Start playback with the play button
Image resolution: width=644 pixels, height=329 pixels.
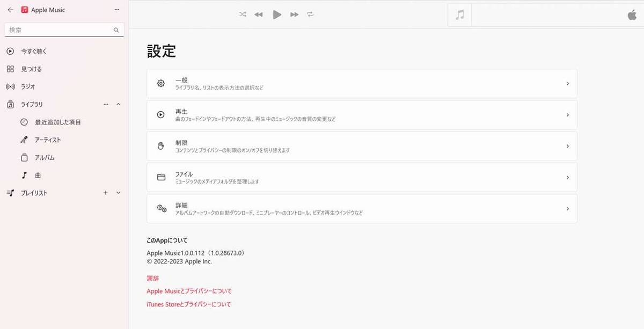(277, 14)
